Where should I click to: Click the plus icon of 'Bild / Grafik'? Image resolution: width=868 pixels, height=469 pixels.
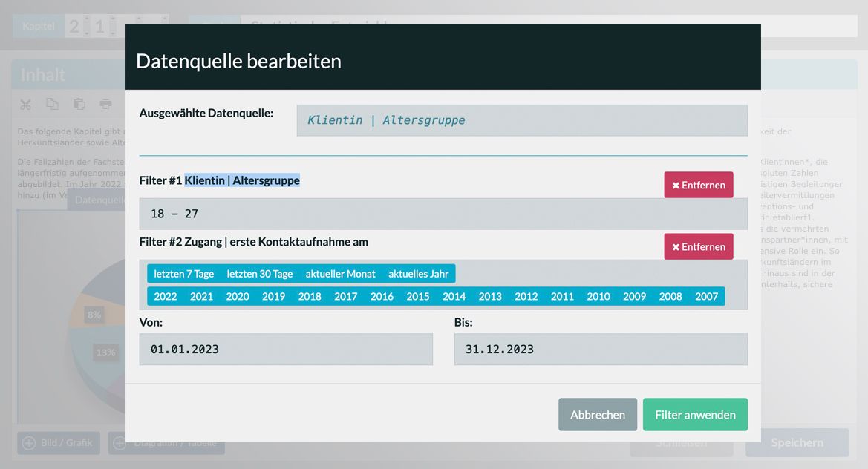coord(29,443)
